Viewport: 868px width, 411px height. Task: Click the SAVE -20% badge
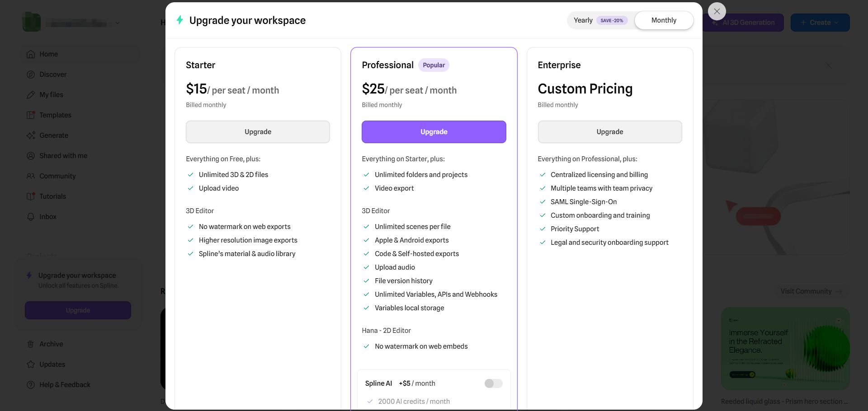coord(612,20)
